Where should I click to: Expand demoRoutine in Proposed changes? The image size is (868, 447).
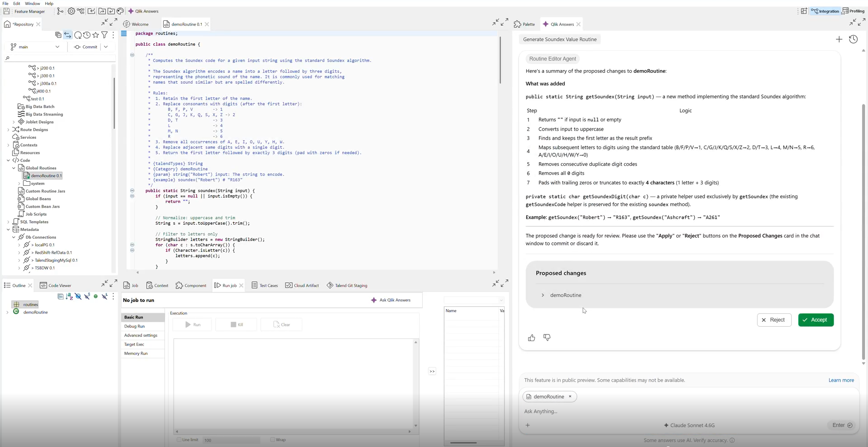543,295
